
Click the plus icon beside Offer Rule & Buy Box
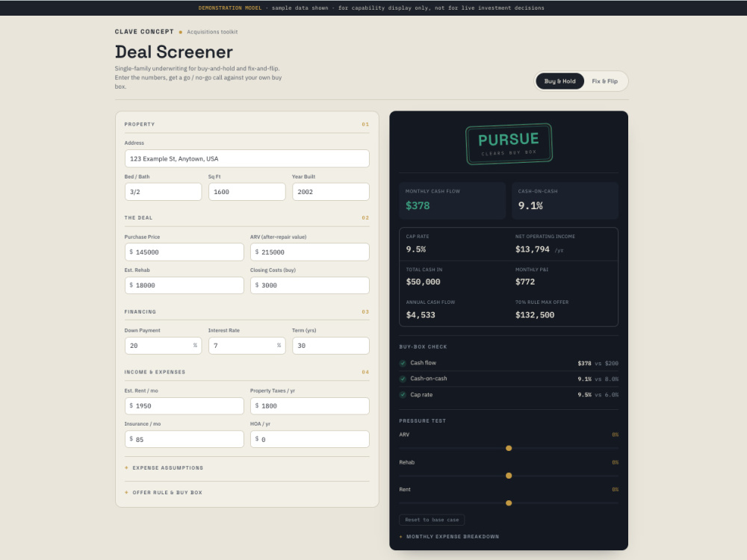[x=126, y=492]
